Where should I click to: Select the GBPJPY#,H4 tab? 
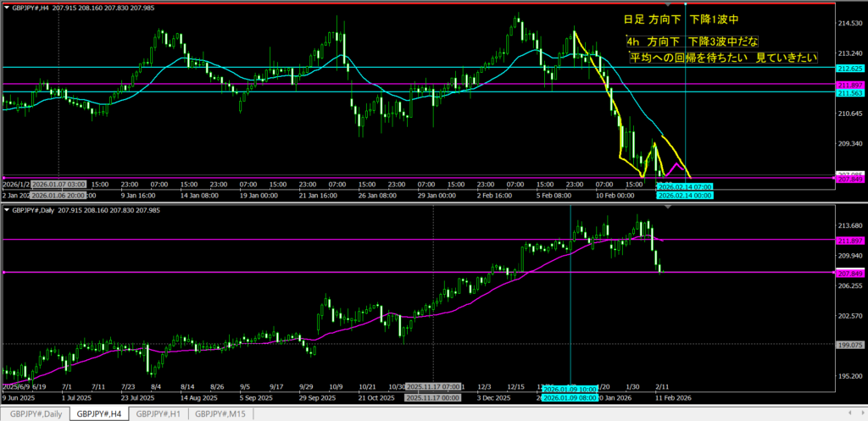point(100,413)
